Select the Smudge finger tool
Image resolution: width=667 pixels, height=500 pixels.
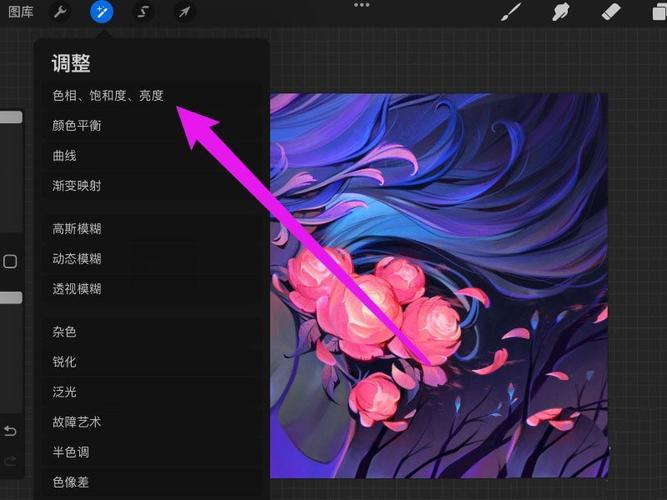(561, 12)
